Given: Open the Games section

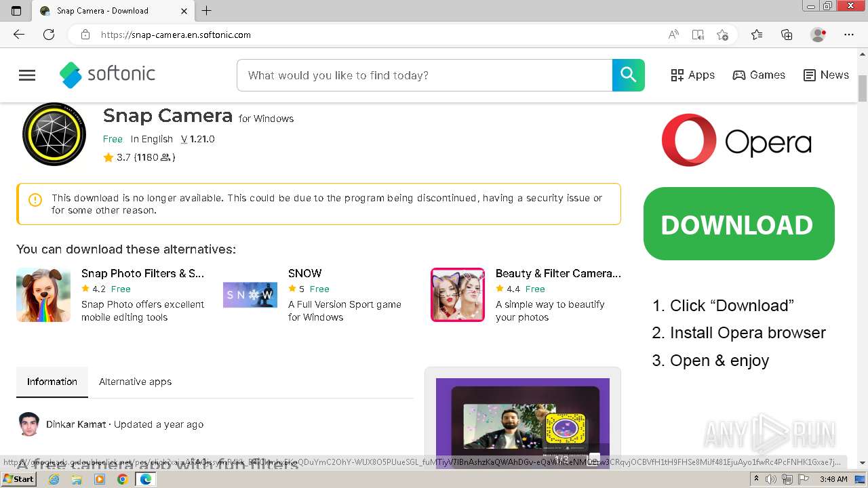Looking at the screenshot, I should pyautogui.click(x=759, y=75).
